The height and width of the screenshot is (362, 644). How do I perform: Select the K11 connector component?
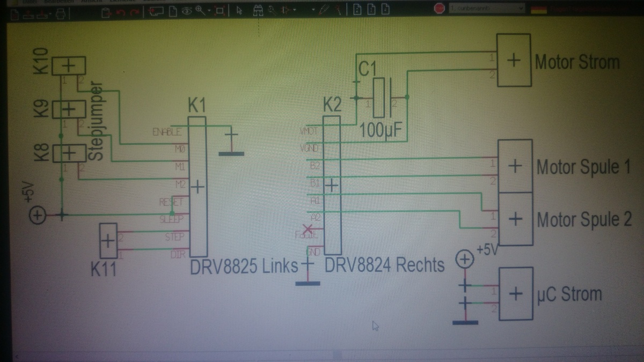click(x=108, y=241)
